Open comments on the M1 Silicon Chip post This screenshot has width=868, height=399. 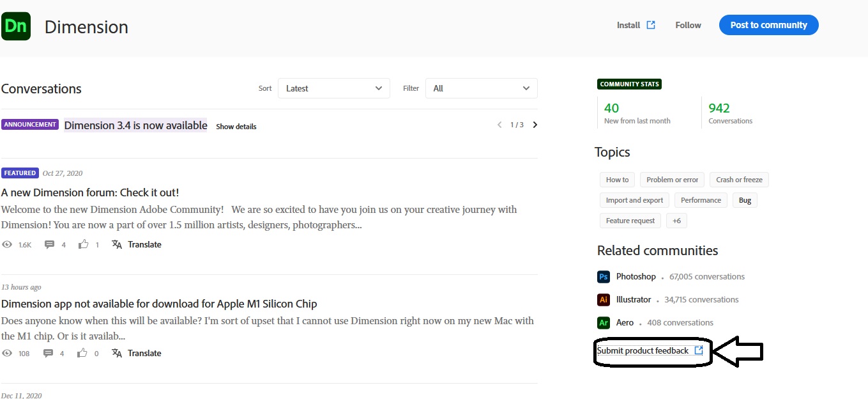click(49, 353)
